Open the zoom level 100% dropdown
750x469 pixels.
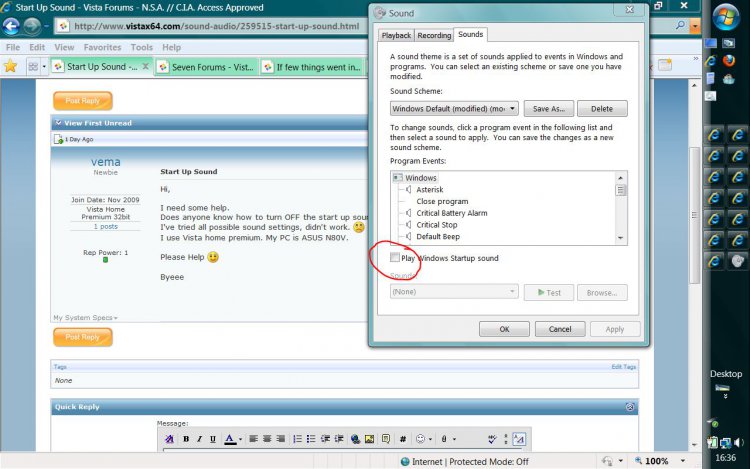pos(683,461)
